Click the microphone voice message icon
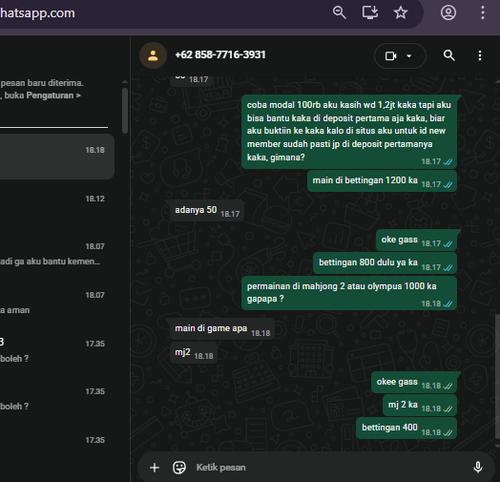Screen dimensions: 500x482 click(478, 467)
